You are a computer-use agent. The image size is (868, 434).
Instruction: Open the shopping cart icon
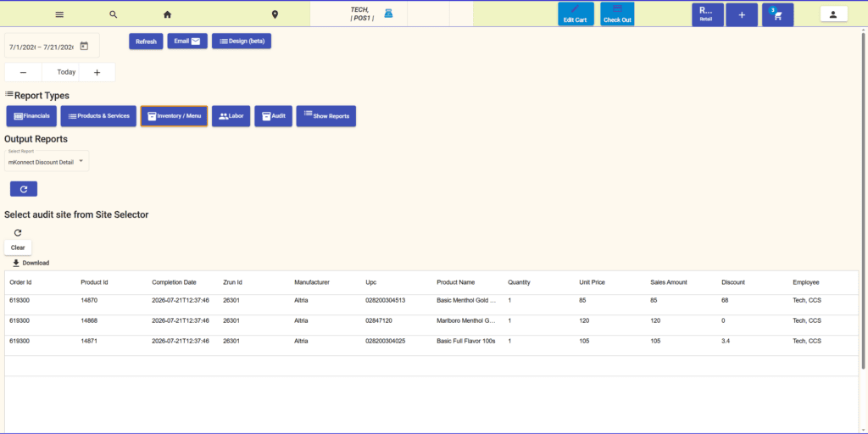[778, 15]
